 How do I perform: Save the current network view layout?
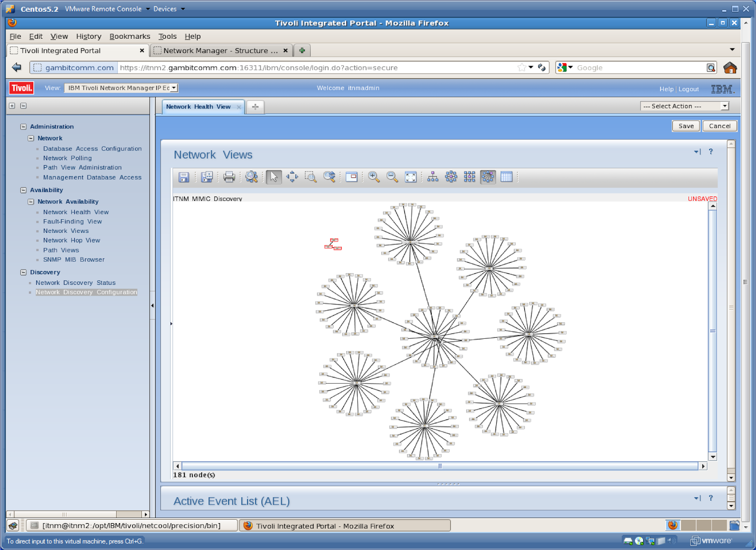(184, 177)
